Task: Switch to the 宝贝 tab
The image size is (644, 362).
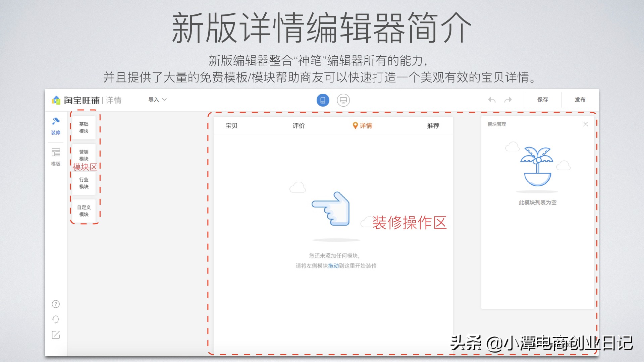Action: point(231,125)
